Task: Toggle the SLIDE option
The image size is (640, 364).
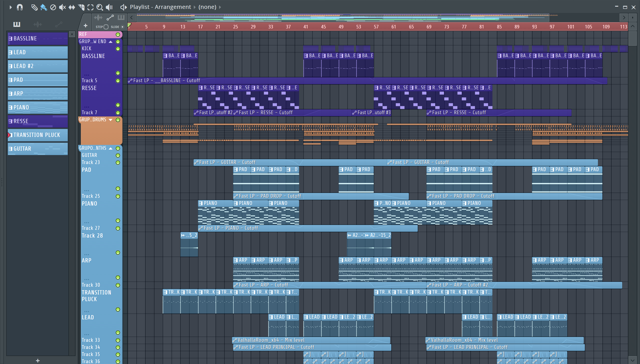Action: 122,27
